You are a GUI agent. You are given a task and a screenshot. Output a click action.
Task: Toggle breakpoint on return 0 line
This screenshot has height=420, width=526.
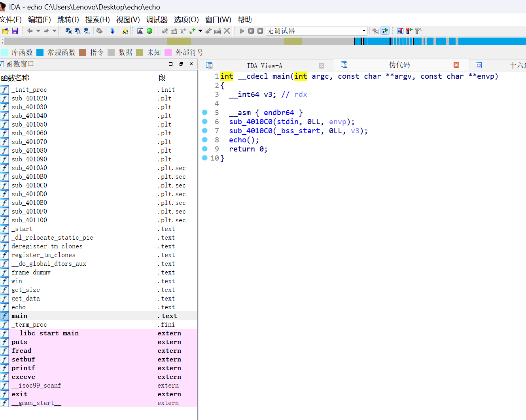pyautogui.click(x=204, y=149)
